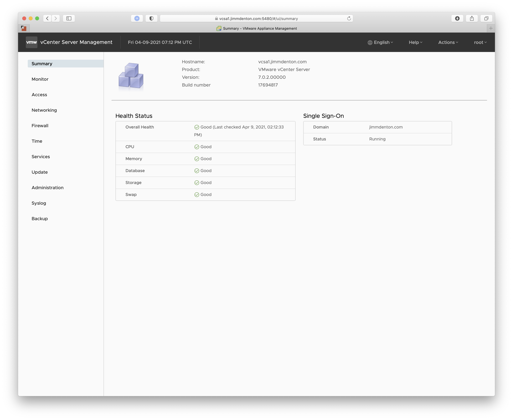Click the Database row label
513x420 pixels.
click(x=135, y=171)
